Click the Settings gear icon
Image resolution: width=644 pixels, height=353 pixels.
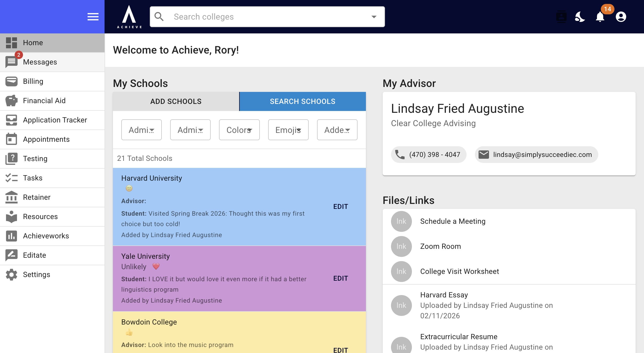11,274
